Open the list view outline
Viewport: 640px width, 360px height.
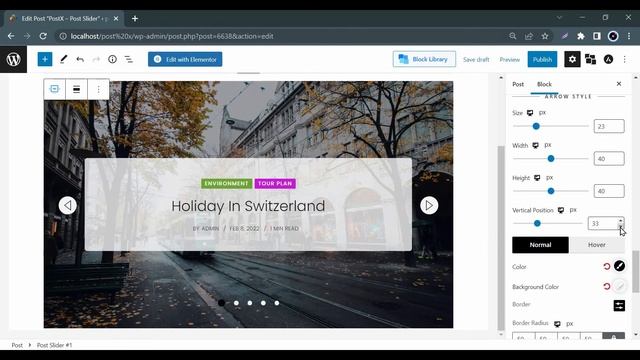point(129,59)
